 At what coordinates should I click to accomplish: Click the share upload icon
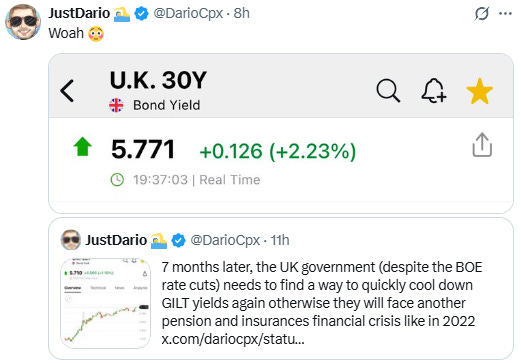click(x=482, y=145)
